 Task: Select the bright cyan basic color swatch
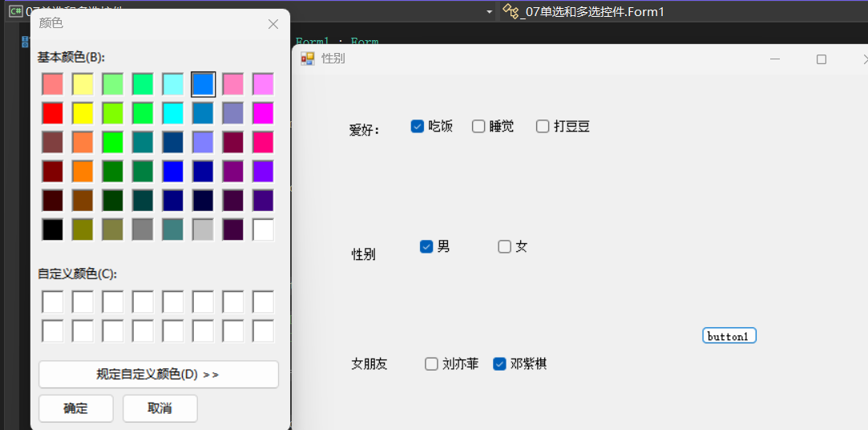[x=173, y=113]
